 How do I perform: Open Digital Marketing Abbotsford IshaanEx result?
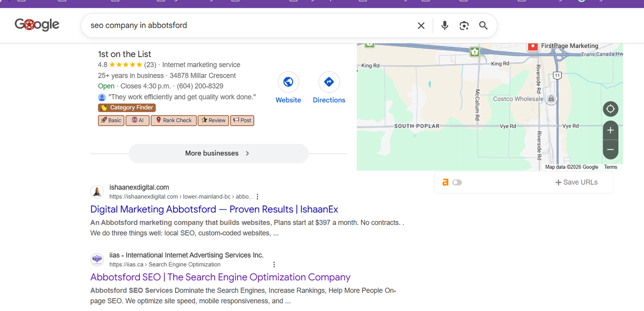(x=214, y=209)
